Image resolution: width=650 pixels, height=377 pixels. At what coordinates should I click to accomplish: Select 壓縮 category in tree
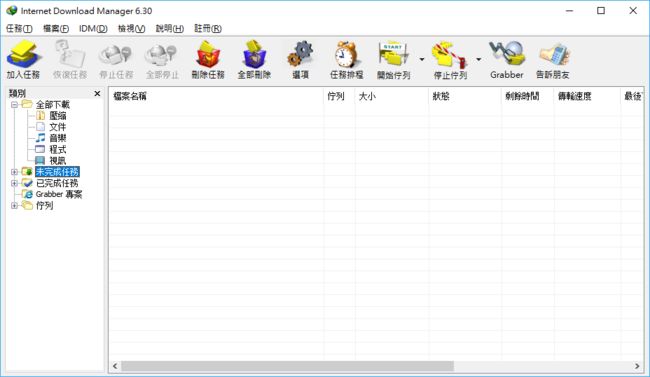click(58, 116)
